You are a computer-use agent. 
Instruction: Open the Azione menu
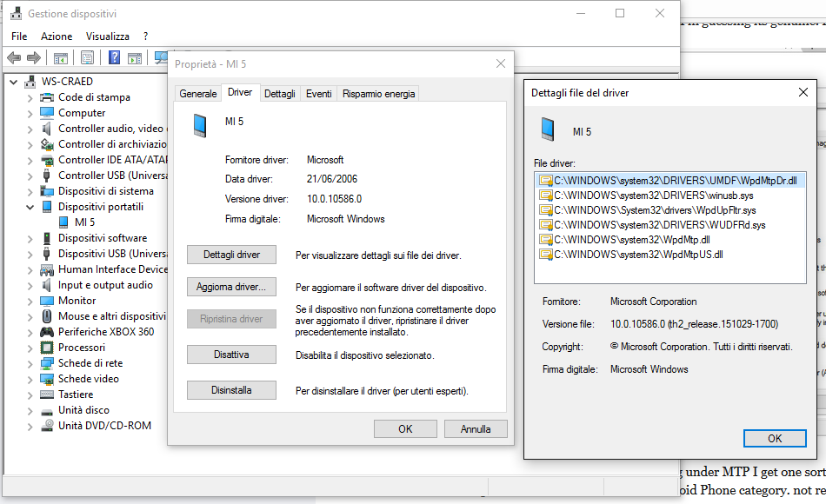tap(57, 36)
